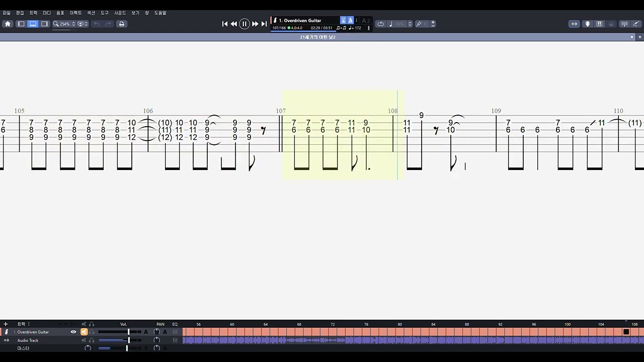The image size is (644, 362).
Task: Open the 도움말 menu
Action: click(160, 13)
